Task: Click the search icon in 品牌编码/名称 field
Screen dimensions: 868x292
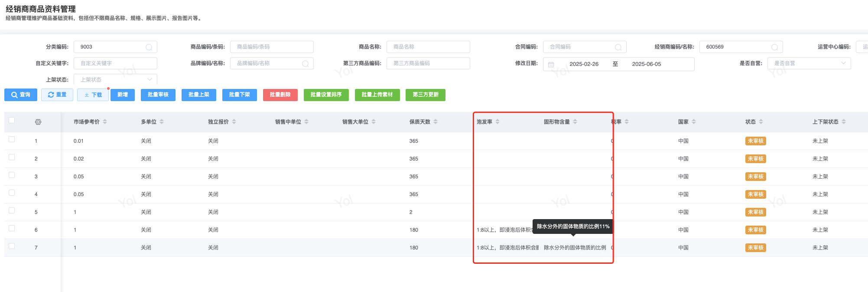Action: click(306, 64)
